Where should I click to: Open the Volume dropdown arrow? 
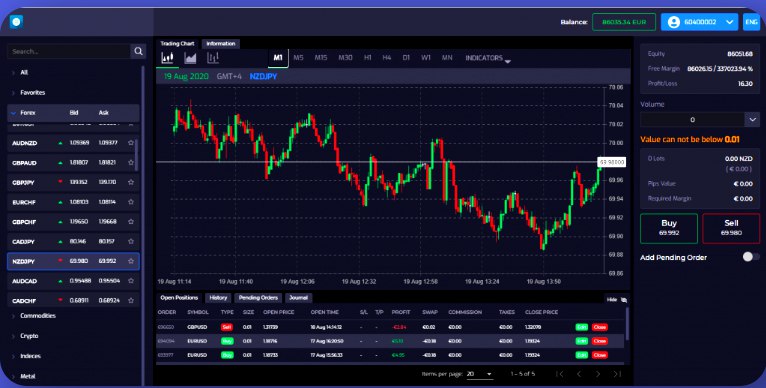752,120
